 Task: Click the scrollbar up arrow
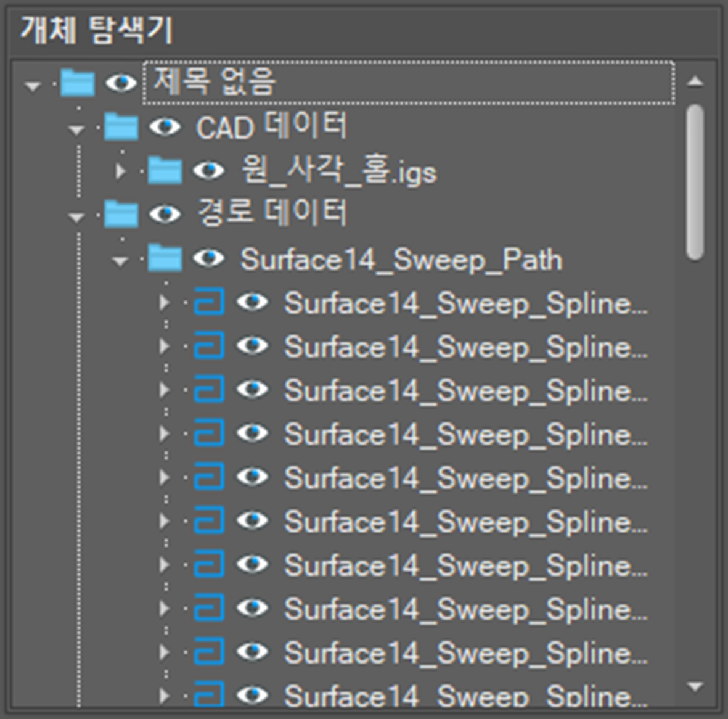tap(695, 81)
